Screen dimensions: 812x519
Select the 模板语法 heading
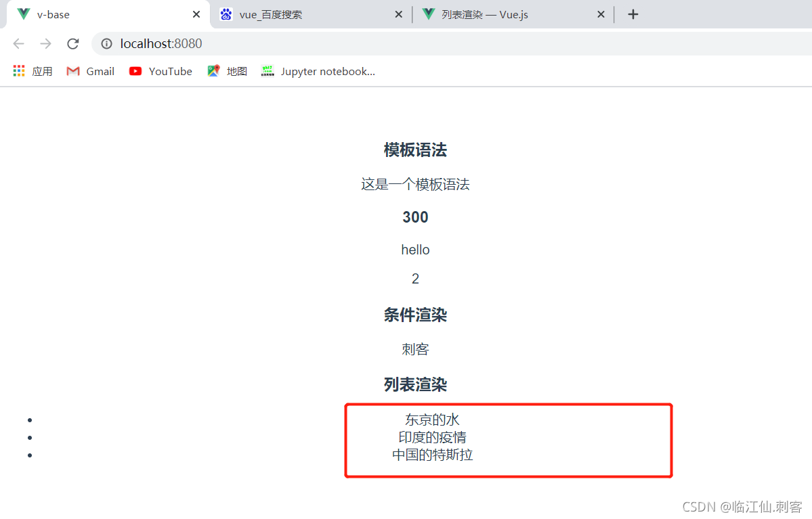pyautogui.click(x=415, y=150)
